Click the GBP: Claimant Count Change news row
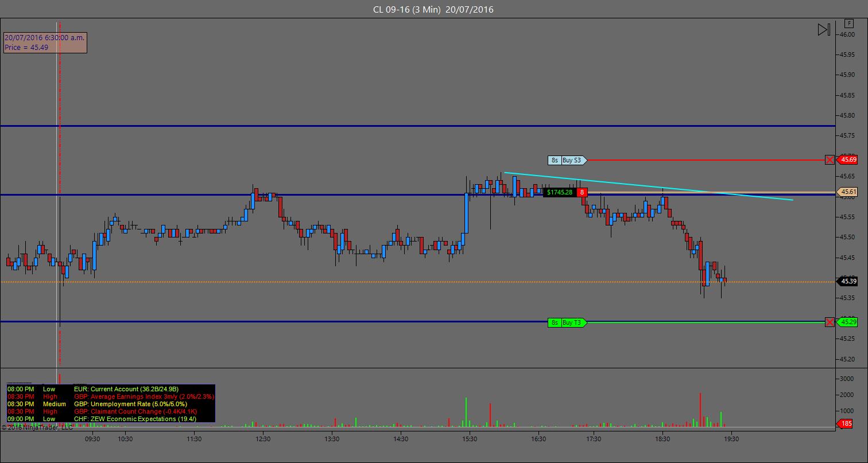 coord(110,411)
